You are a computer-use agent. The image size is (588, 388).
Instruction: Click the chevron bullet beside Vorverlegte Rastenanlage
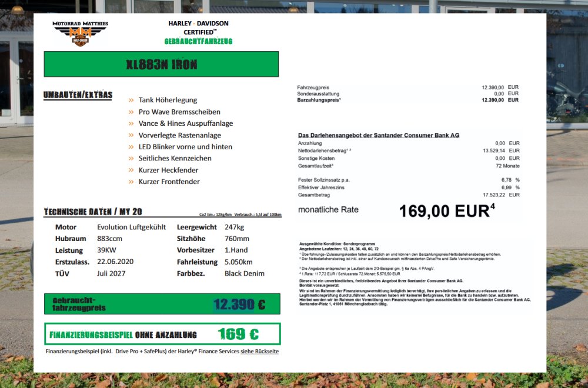coord(132,135)
